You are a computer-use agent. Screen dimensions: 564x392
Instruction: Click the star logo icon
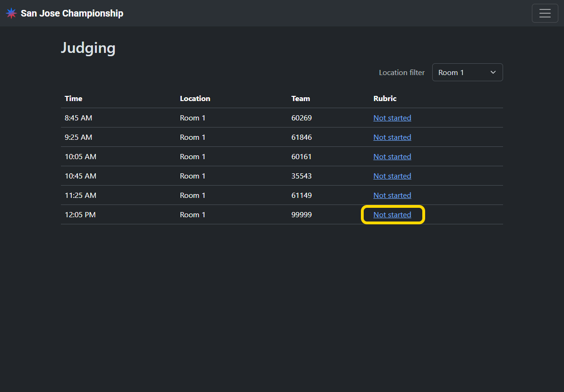click(x=11, y=13)
